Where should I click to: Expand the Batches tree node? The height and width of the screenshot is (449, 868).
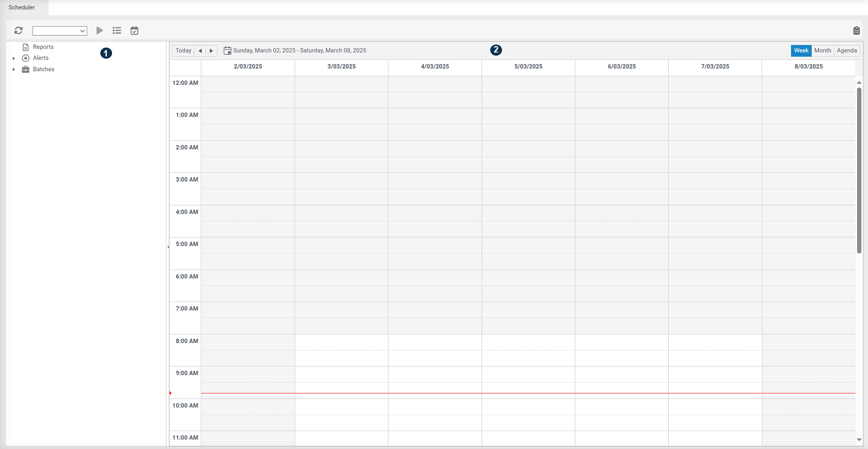(13, 69)
